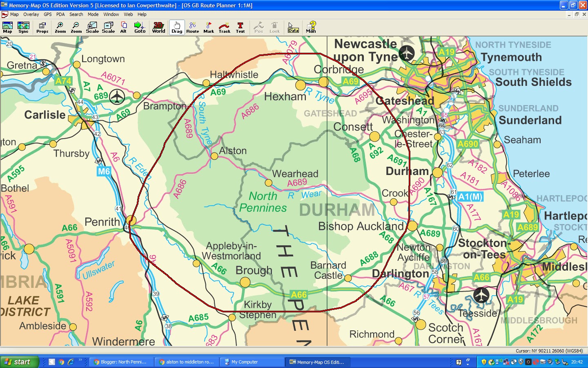588x368 pixels.
Task: Toggle off the active Drag mode
Action: 176,27
